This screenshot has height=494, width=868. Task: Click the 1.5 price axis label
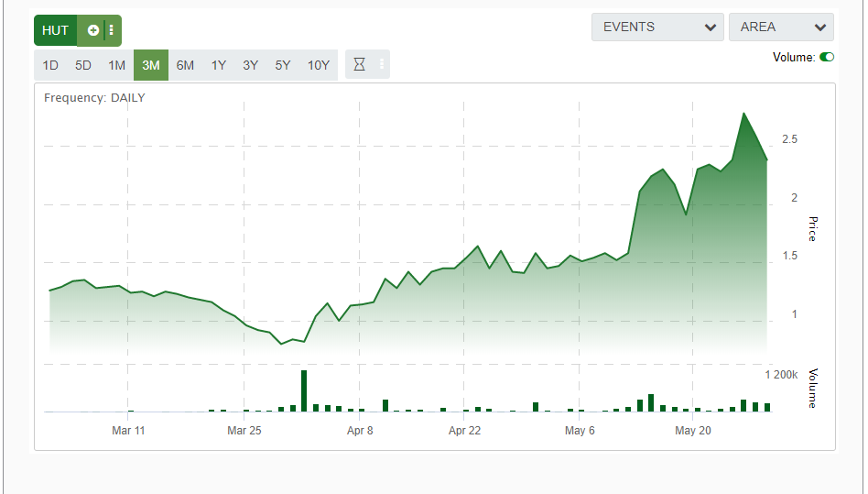789,256
